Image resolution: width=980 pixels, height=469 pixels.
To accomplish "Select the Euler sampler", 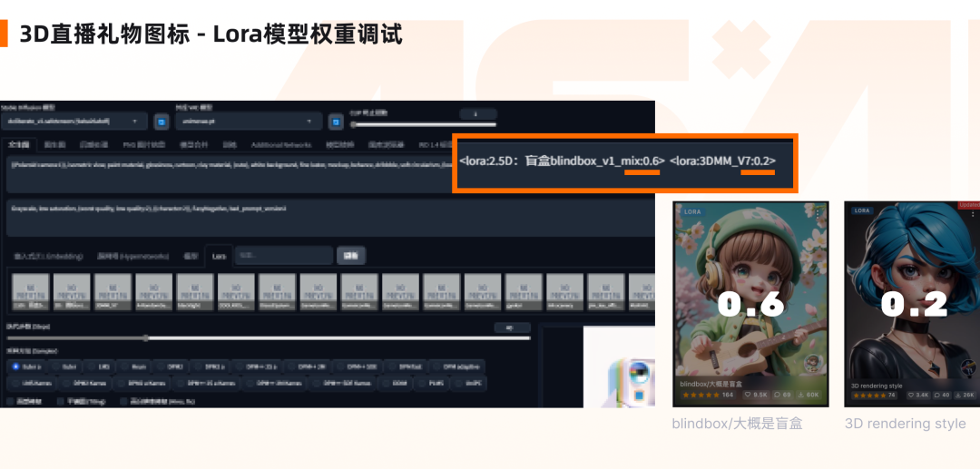I will tap(64, 366).
